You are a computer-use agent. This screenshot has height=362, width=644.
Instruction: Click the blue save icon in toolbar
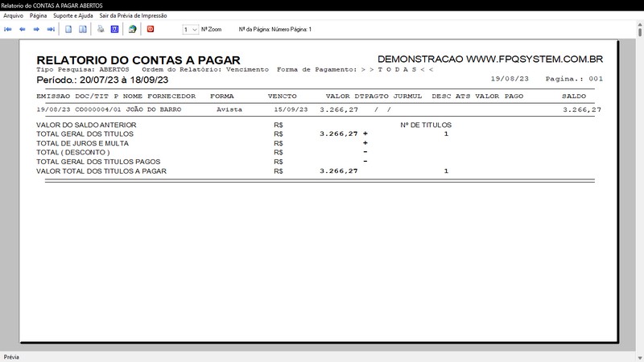(114, 29)
